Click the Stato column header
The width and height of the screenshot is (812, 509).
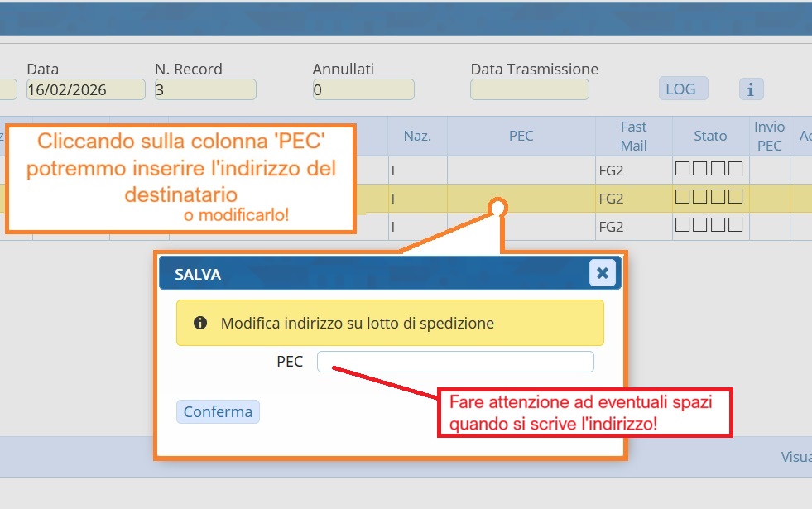[710, 136]
